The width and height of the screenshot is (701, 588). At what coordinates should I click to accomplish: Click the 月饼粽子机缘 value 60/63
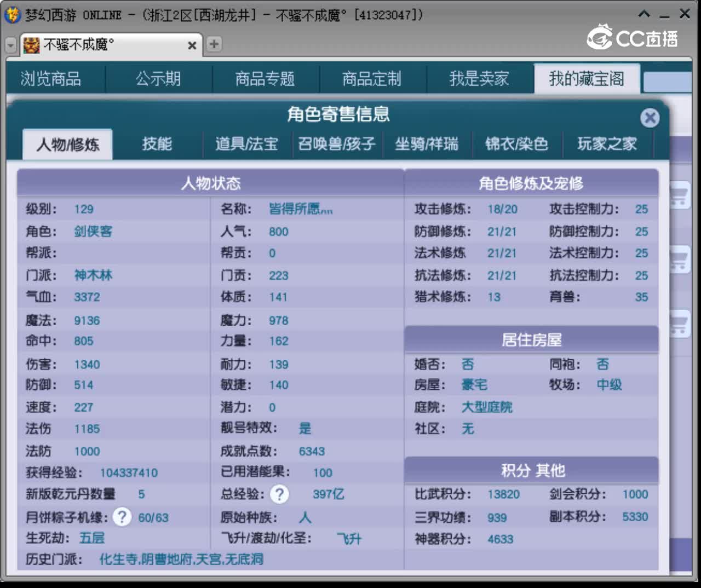[x=153, y=517]
